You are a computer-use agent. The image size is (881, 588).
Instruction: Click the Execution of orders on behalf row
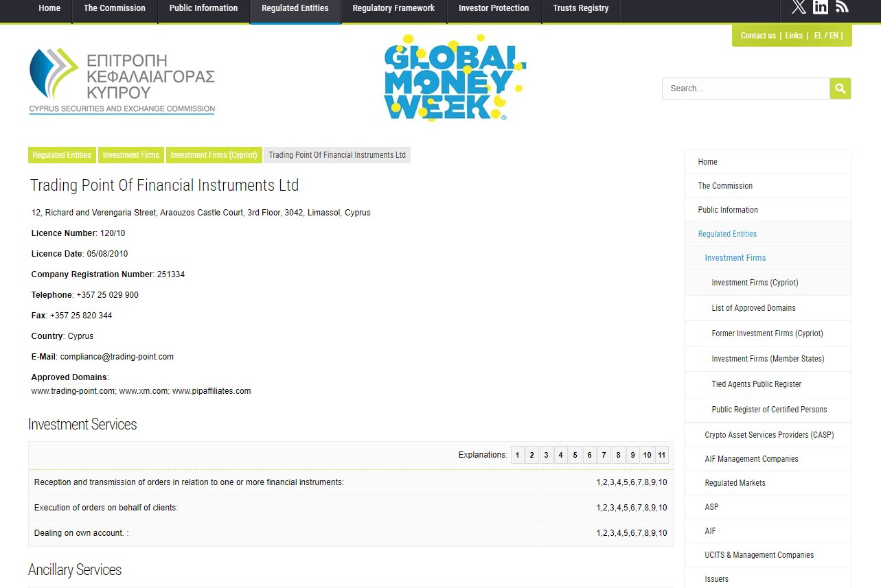tap(350, 508)
